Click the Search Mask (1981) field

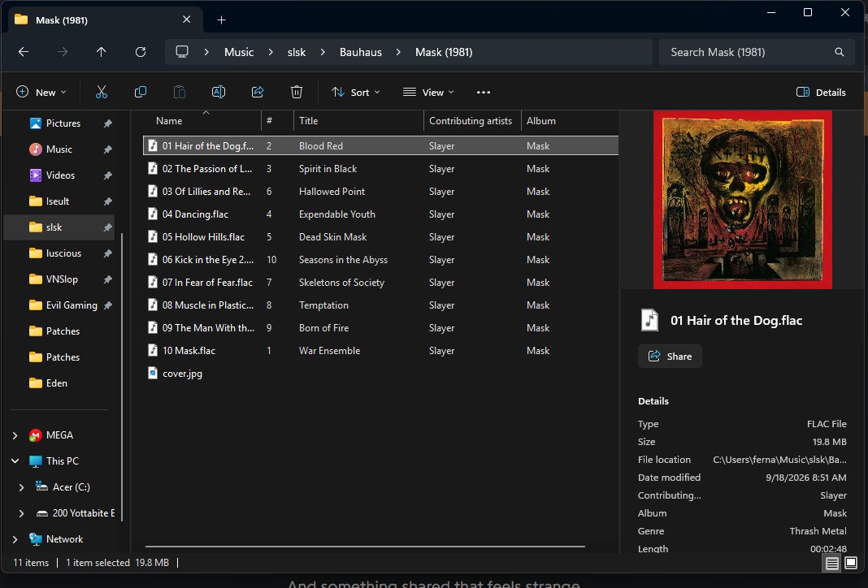click(756, 52)
